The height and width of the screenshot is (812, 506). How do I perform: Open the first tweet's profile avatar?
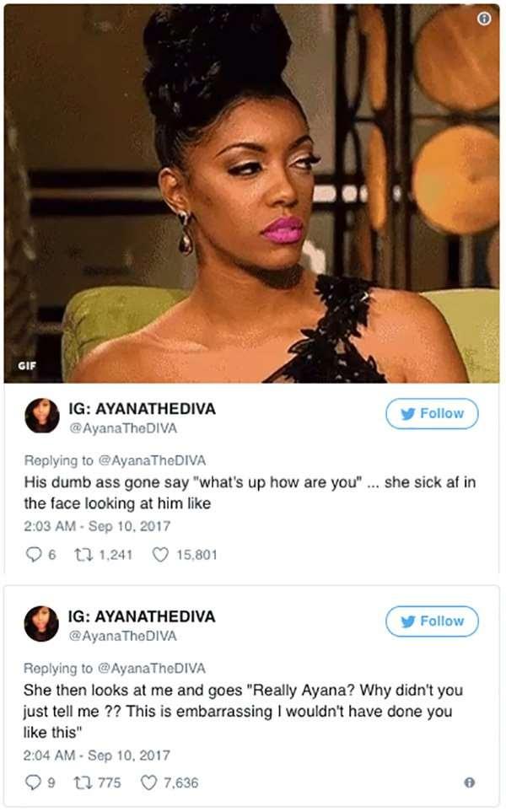42,416
